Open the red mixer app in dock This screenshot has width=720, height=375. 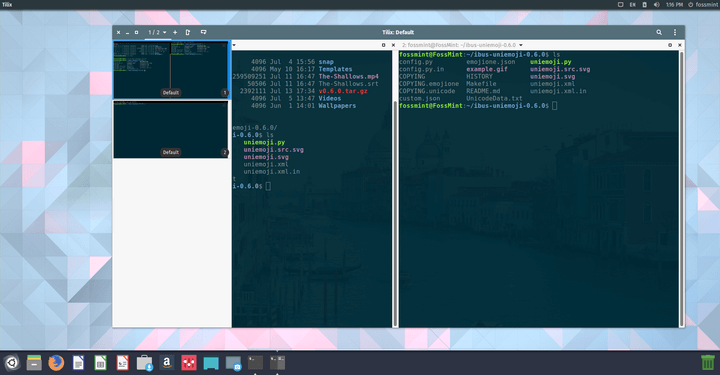189,363
